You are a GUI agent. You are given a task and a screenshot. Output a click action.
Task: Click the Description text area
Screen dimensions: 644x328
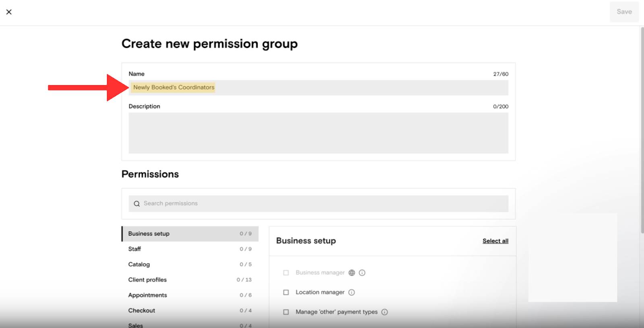coord(318,133)
